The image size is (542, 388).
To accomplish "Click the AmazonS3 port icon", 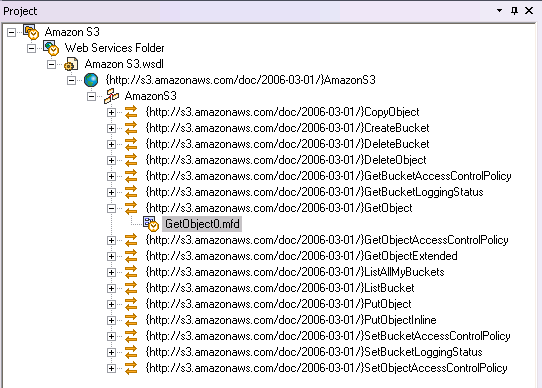I will tap(111, 96).
